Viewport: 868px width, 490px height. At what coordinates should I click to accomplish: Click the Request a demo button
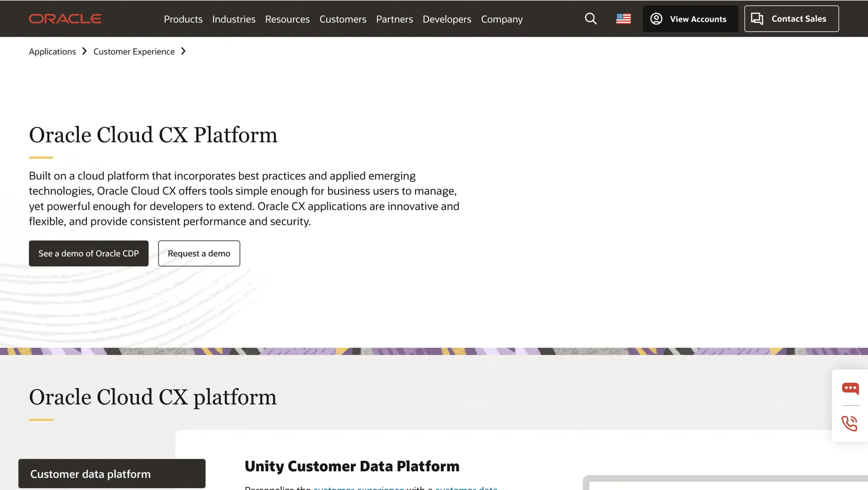click(199, 253)
